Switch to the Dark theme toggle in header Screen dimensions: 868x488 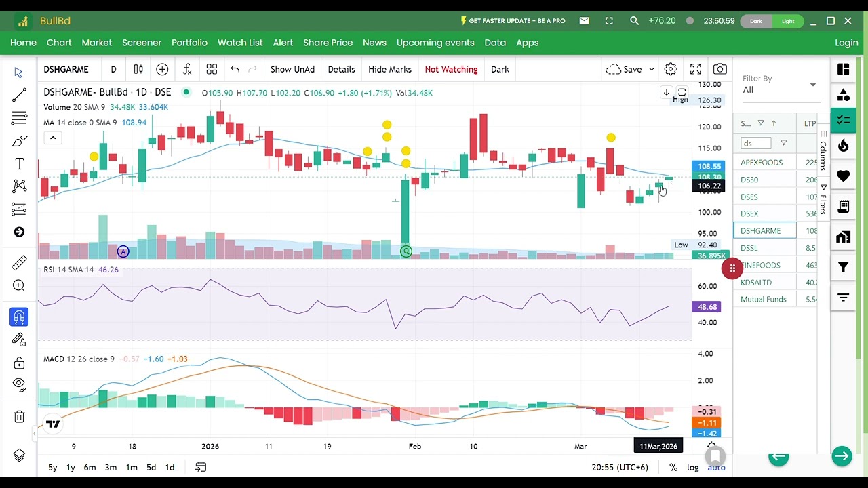pyautogui.click(x=755, y=21)
